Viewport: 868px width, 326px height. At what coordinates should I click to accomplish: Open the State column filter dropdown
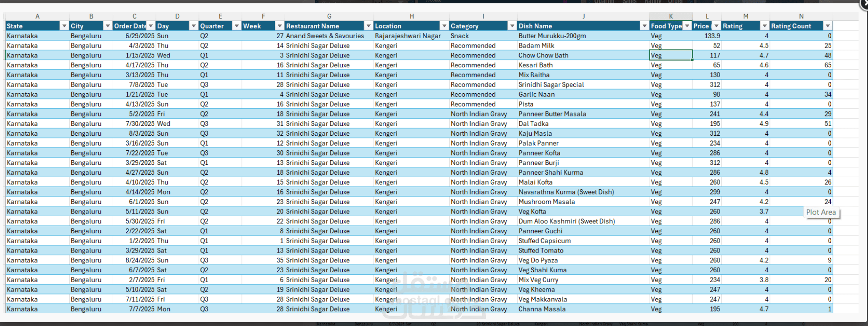point(64,26)
